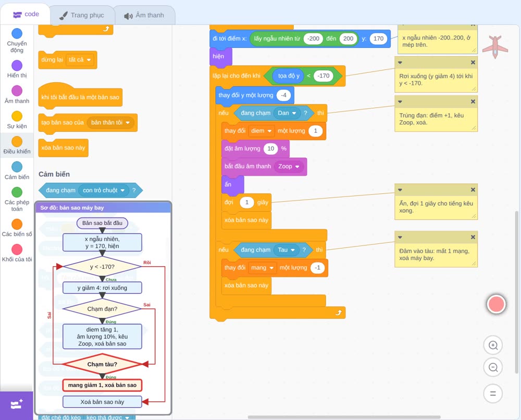
Task: Reset workspace zoom with equals button
Action: point(493,393)
